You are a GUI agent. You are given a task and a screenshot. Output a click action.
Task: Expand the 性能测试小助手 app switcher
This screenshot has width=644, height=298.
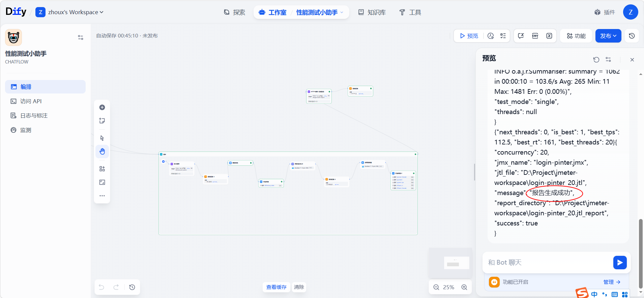pos(319,12)
